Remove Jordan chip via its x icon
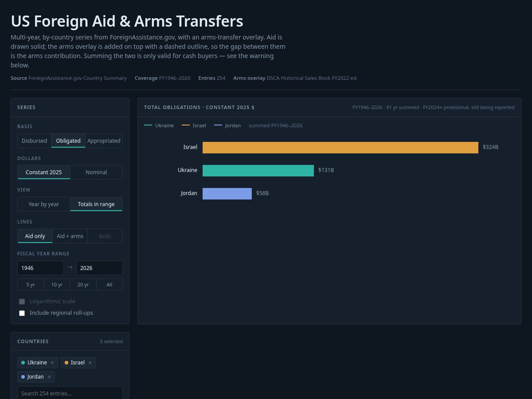532x399 pixels. [x=49, y=377]
